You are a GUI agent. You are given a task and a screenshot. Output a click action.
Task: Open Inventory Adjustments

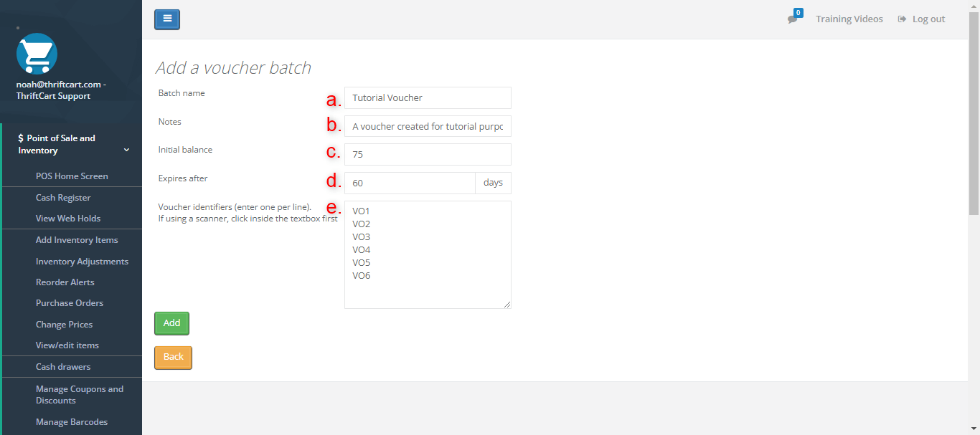click(82, 261)
